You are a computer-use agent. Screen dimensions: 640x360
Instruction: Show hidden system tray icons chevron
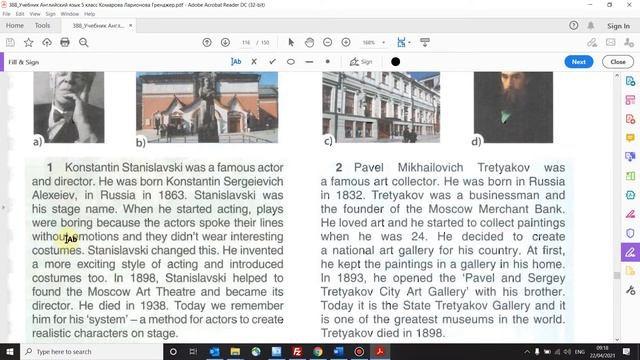[x=527, y=351]
